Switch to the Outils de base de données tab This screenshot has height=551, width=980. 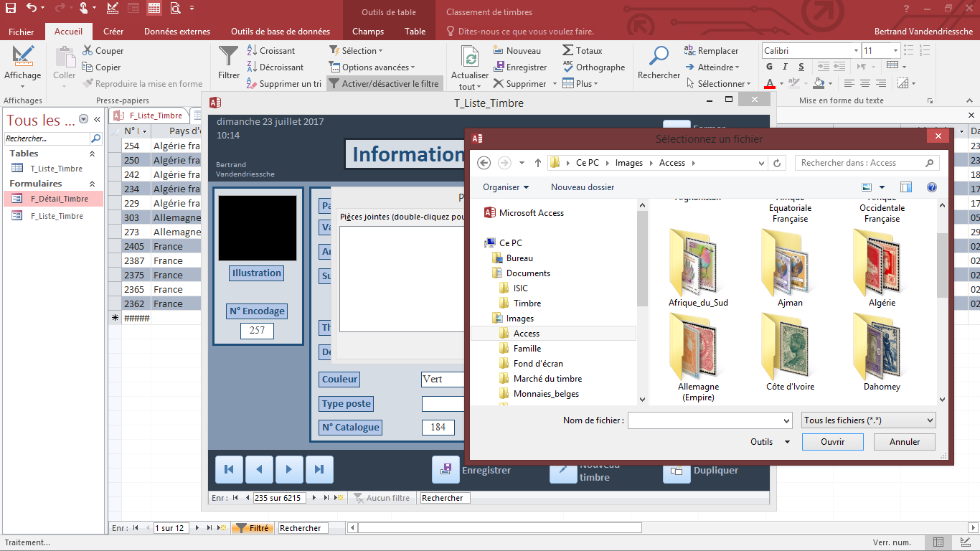coord(281,32)
